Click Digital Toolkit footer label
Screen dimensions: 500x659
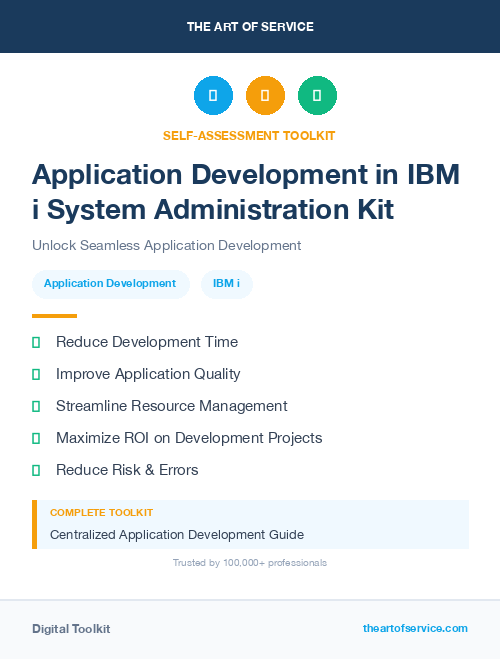coord(71,629)
